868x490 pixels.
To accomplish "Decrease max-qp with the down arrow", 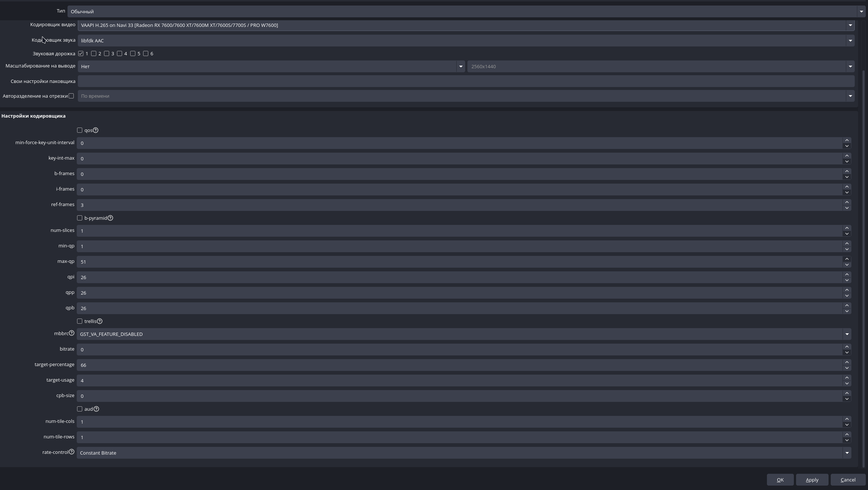I will pos(847,265).
